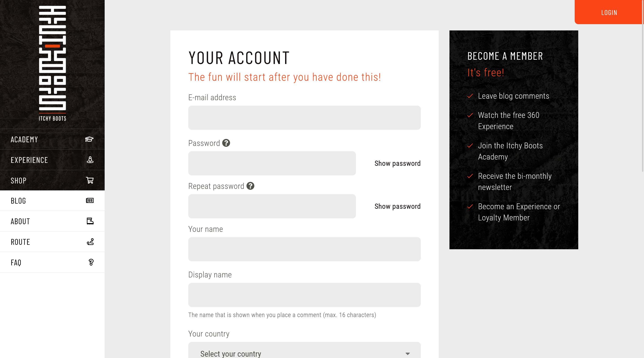Click the FAQ question mark icon
The height and width of the screenshot is (358, 644).
(x=91, y=262)
